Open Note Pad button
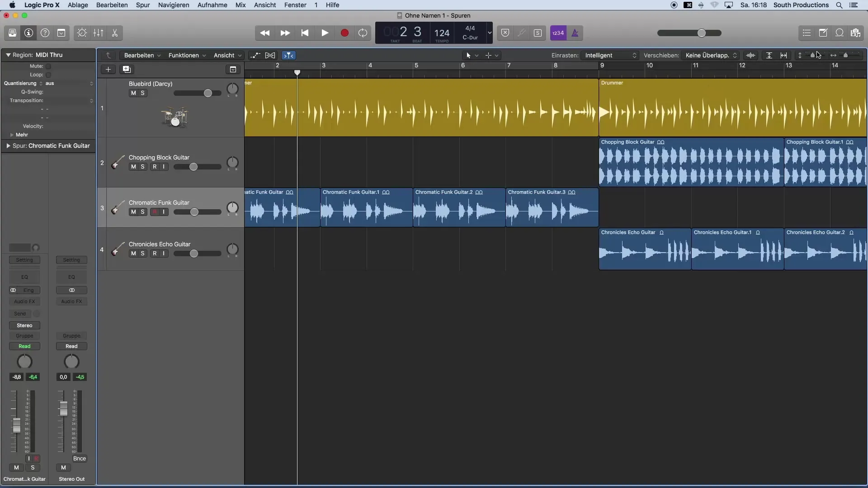 tap(823, 33)
